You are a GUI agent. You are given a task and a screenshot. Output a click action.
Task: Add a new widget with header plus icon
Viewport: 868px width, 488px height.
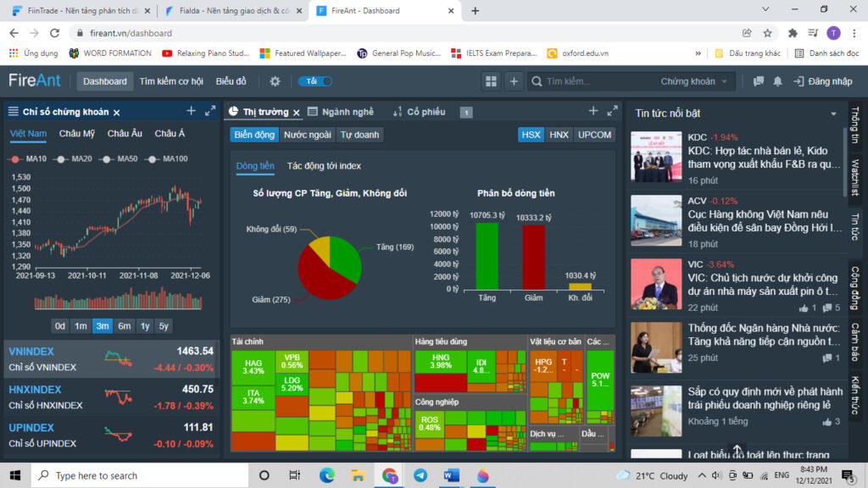(514, 81)
